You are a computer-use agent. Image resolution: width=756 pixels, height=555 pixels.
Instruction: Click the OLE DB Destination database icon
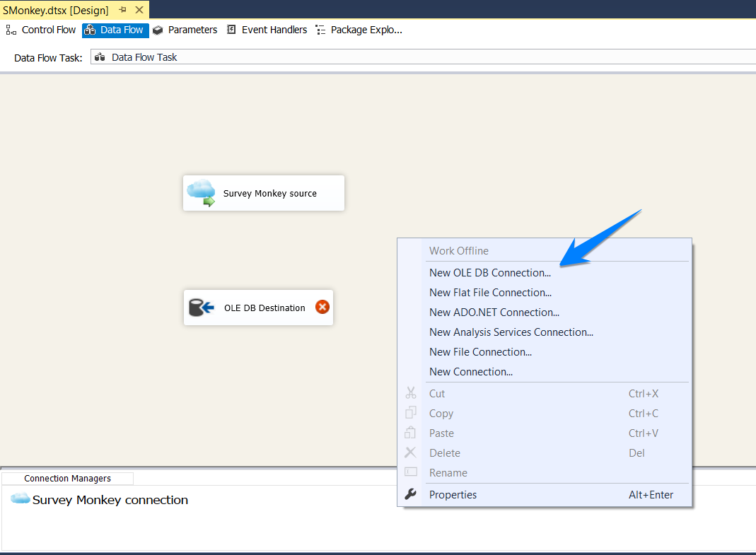[201, 307]
